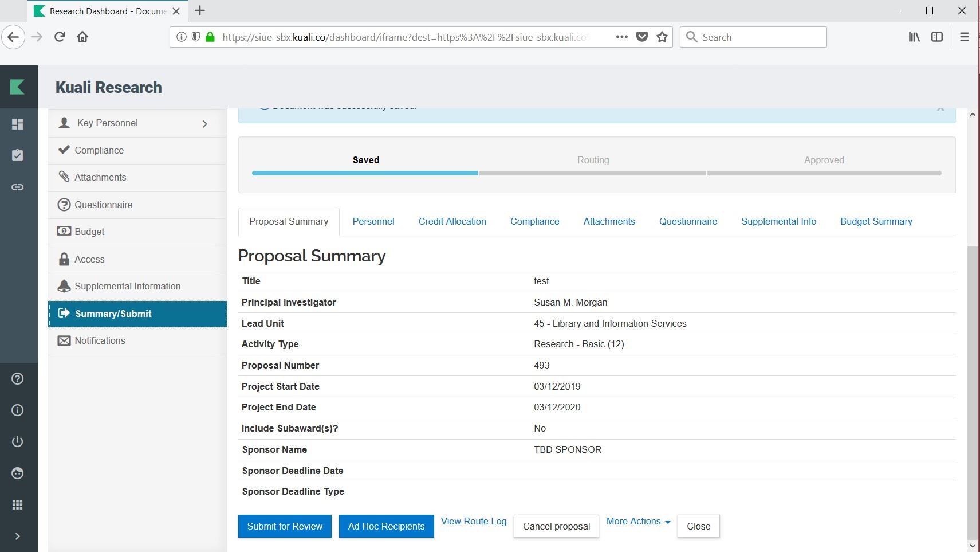Click the Kuali logo icon
The height and width of the screenshot is (552, 980).
click(x=18, y=87)
